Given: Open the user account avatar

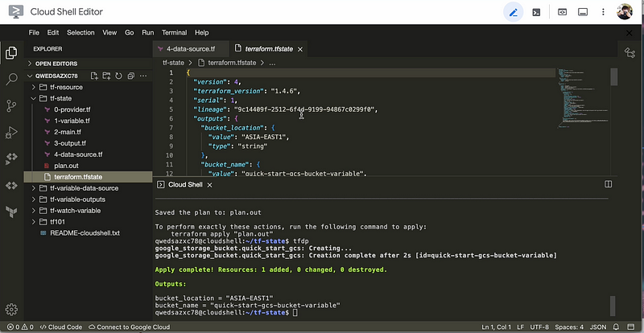Looking at the screenshot, I should point(625,11).
